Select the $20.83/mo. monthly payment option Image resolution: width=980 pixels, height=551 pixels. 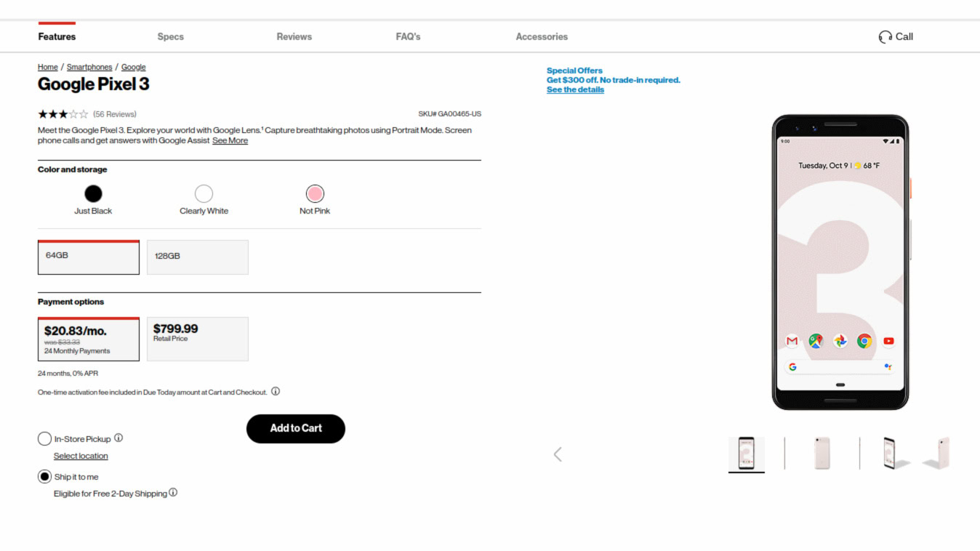[89, 339]
